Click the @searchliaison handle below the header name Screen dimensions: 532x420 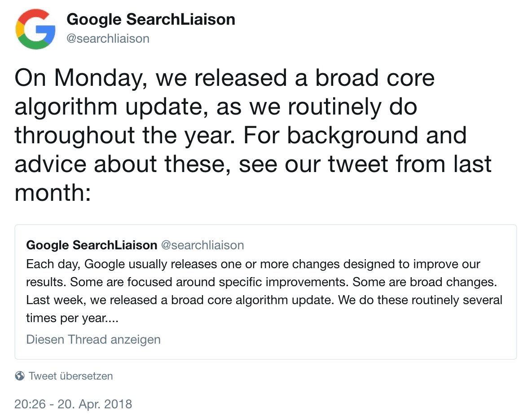pyautogui.click(x=108, y=39)
